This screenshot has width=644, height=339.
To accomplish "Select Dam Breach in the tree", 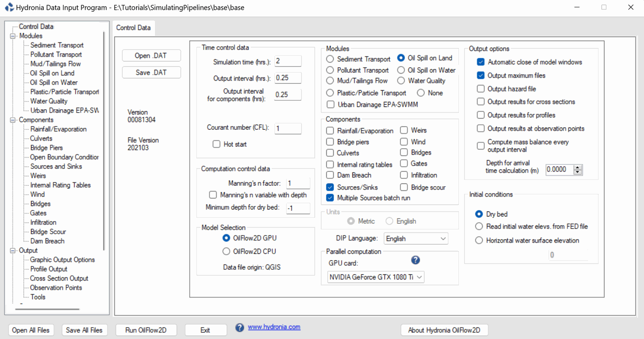I will (x=47, y=241).
